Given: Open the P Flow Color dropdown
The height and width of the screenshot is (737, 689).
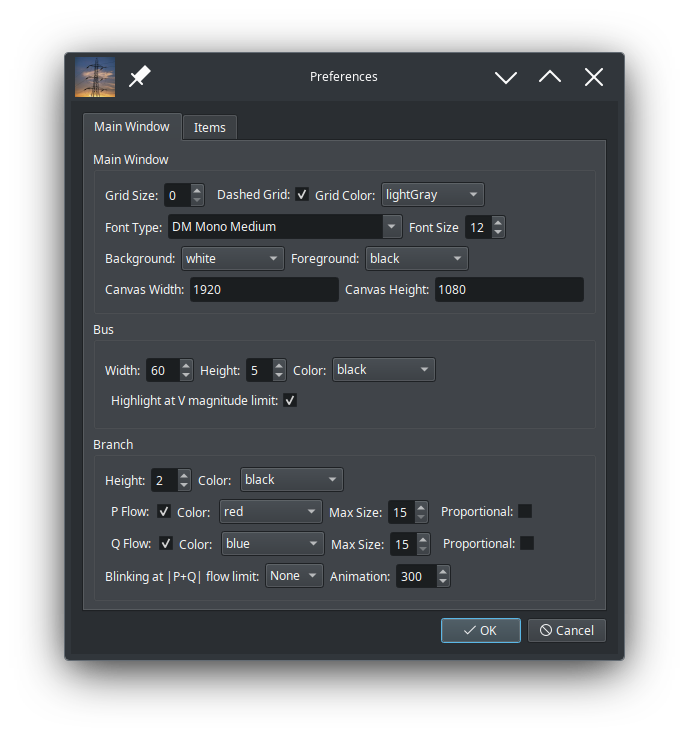Looking at the screenshot, I should [271, 512].
